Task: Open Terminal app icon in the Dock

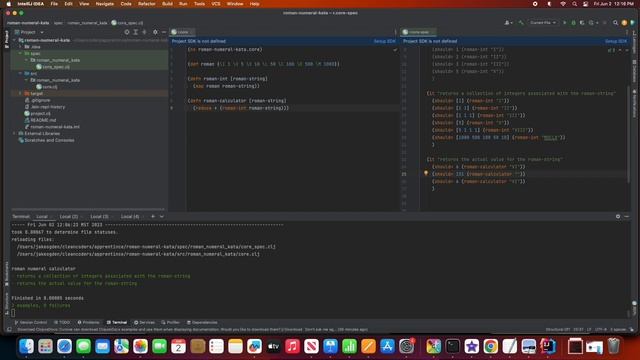Action: 453,347
